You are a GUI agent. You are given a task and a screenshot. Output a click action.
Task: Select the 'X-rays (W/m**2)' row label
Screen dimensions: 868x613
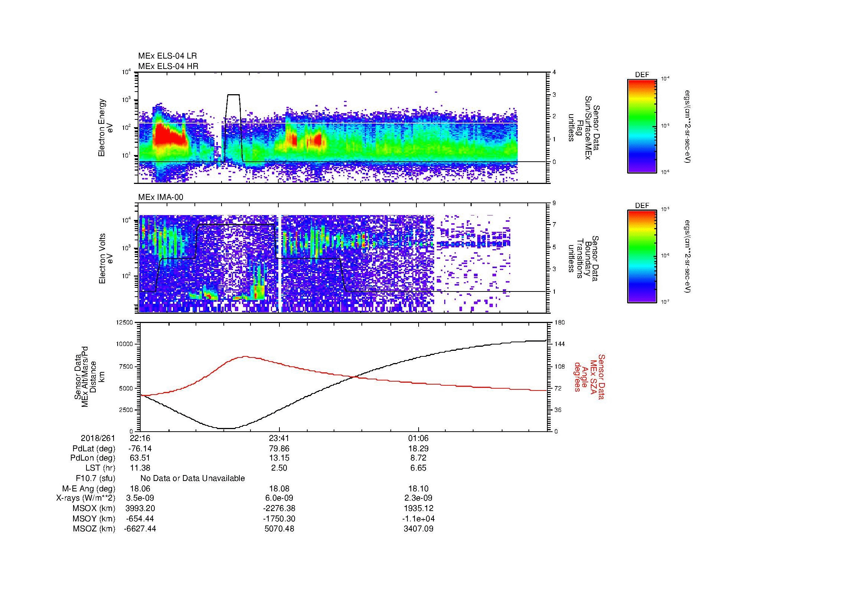(x=85, y=498)
